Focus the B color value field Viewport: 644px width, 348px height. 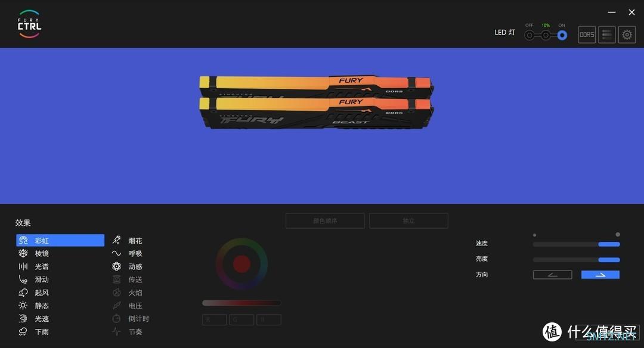269,319
